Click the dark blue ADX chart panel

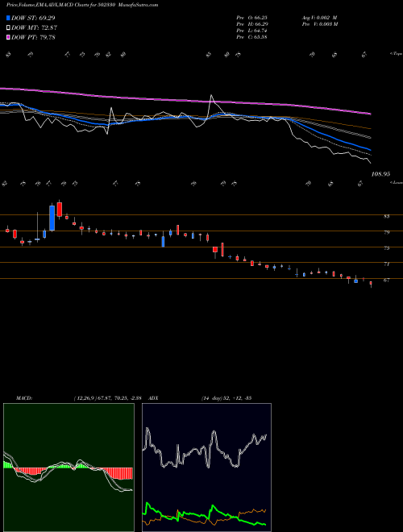(206, 468)
